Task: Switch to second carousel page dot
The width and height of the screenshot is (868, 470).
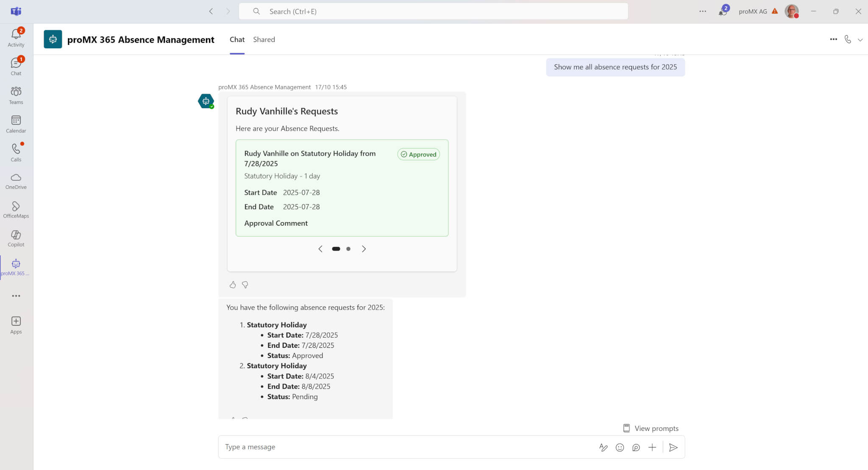Action: coord(348,249)
